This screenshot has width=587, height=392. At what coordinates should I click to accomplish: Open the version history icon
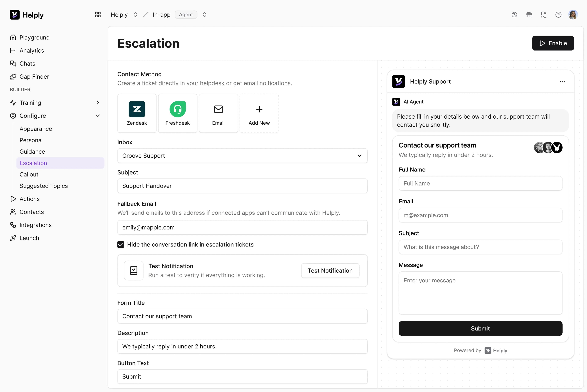(x=514, y=15)
